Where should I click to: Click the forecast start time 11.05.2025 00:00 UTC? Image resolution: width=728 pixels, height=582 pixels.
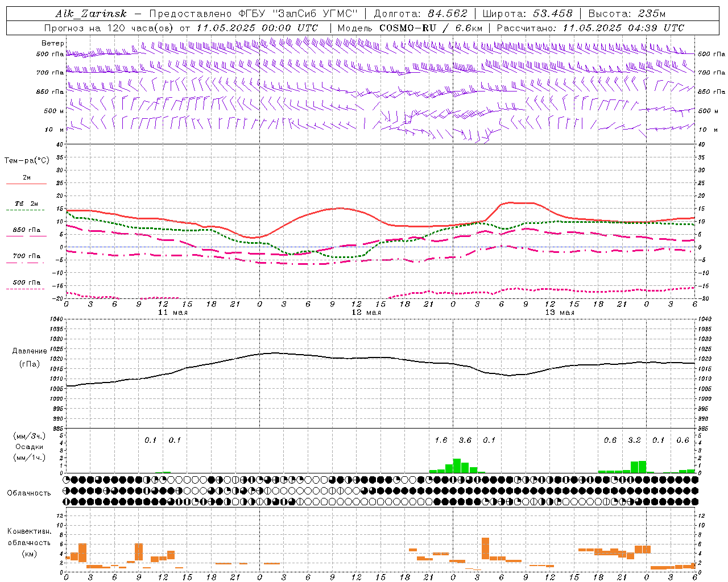tap(257, 28)
